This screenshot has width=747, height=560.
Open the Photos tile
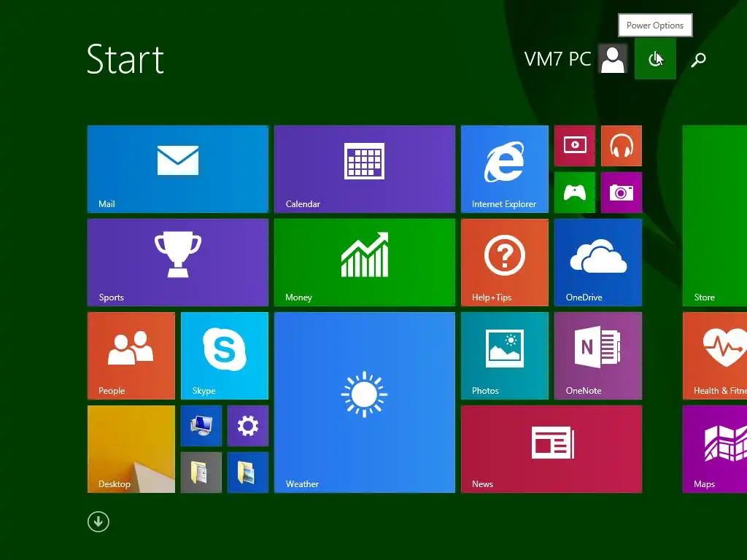coord(505,356)
